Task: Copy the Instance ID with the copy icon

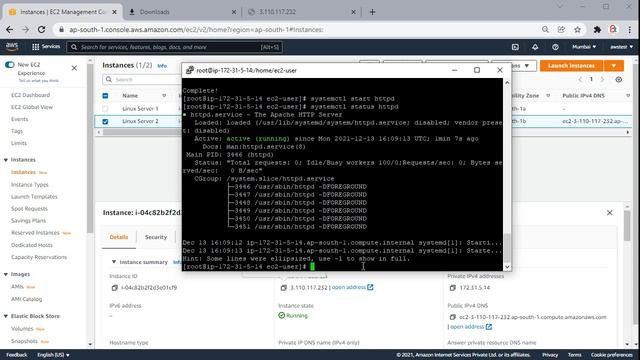Action: pyautogui.click(x=115, y=288)
